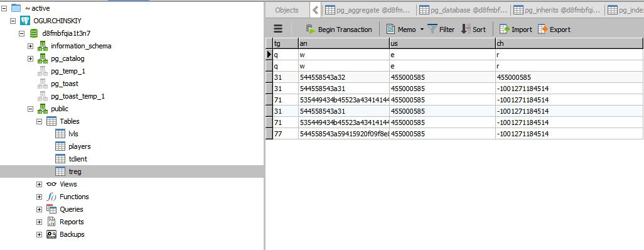Select the players table in tree

click(x=80, y=146)
